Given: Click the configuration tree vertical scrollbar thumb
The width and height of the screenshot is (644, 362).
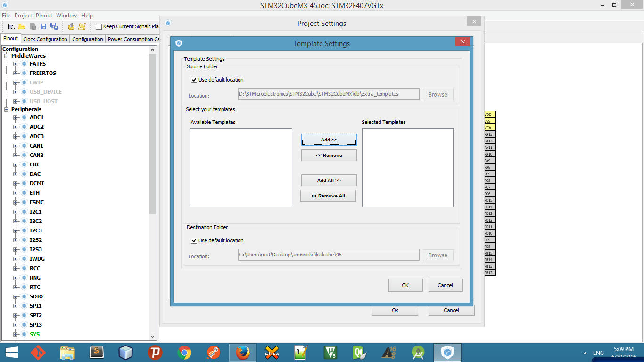Looking at the screenshot, I should 153,134.
